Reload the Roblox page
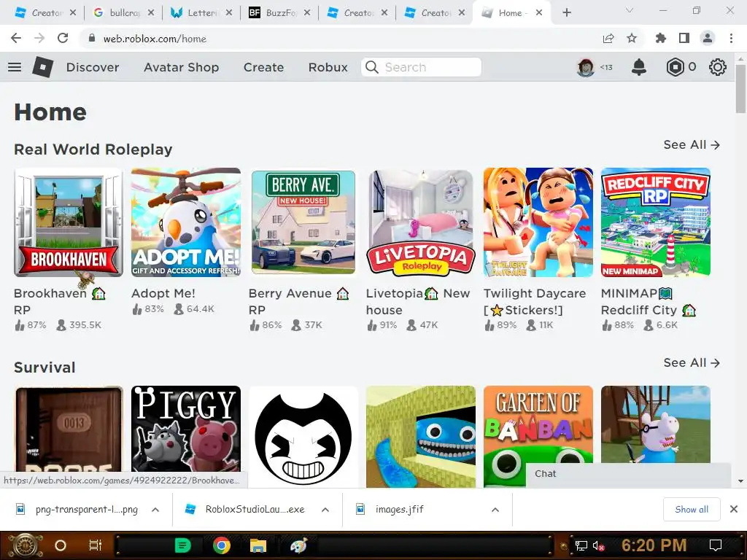Image resolution: width=747 pixels, height=560 pixels. tap(63, 38)
